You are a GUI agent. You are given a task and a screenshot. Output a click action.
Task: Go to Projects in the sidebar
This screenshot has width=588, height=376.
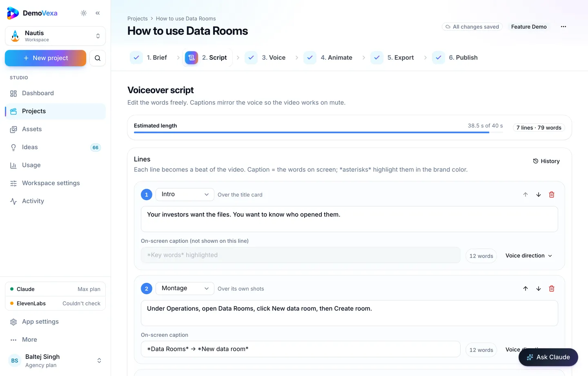coord(55,111)
